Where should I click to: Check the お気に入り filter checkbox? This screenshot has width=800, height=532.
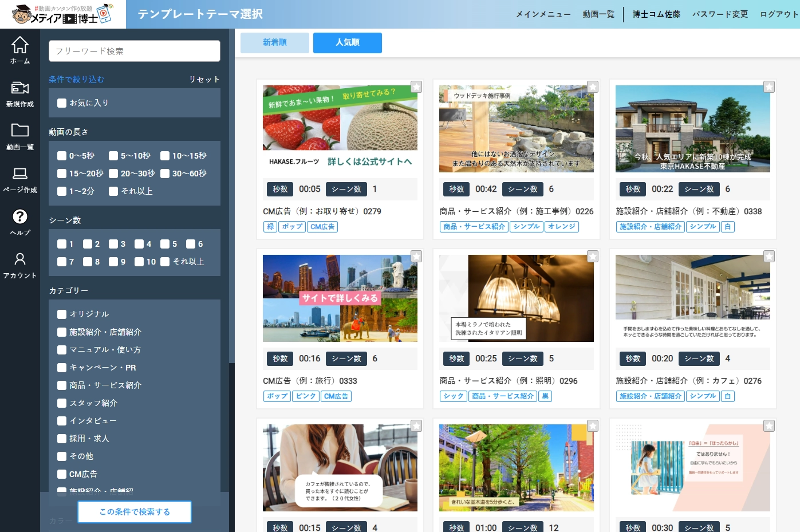pos(62,103)
